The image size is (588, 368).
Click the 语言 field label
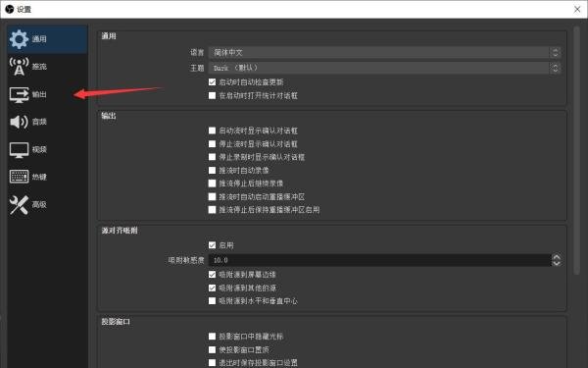tap(197, 53)
